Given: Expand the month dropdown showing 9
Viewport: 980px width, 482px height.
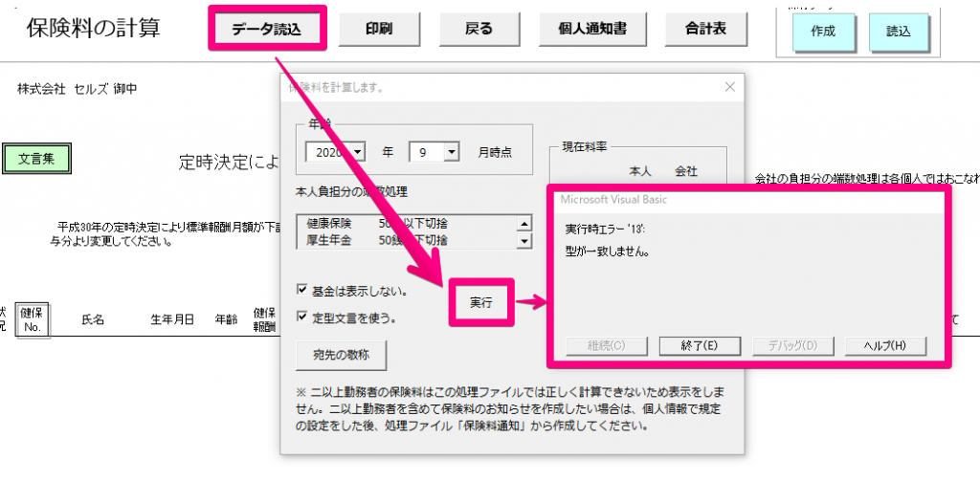Looking at the screenshot, I should pos(452,152).
